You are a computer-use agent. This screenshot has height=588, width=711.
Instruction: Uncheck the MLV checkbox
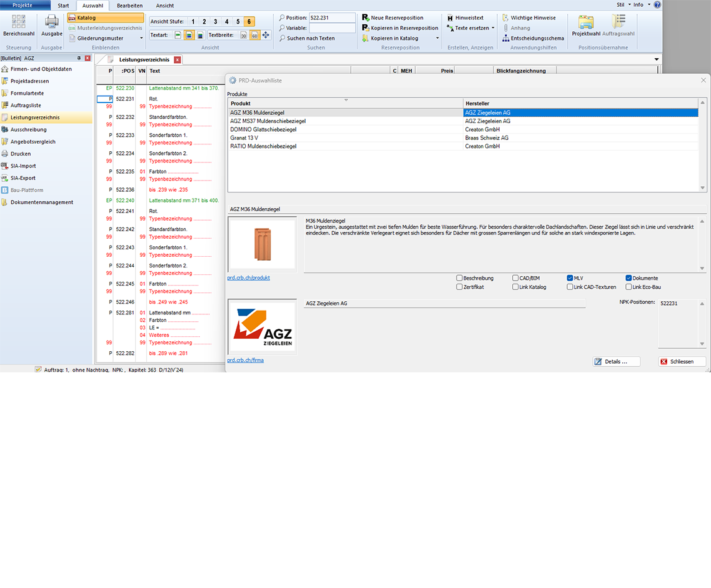570,278
